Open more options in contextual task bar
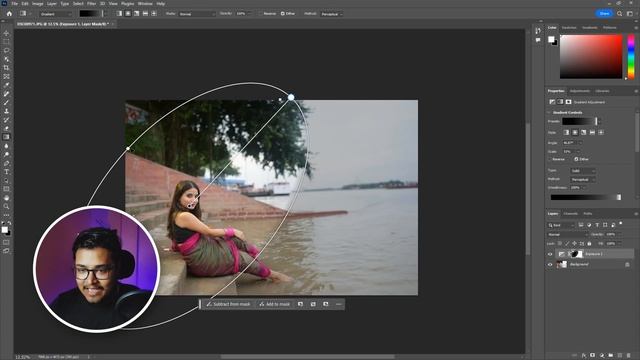 [338, 304]
